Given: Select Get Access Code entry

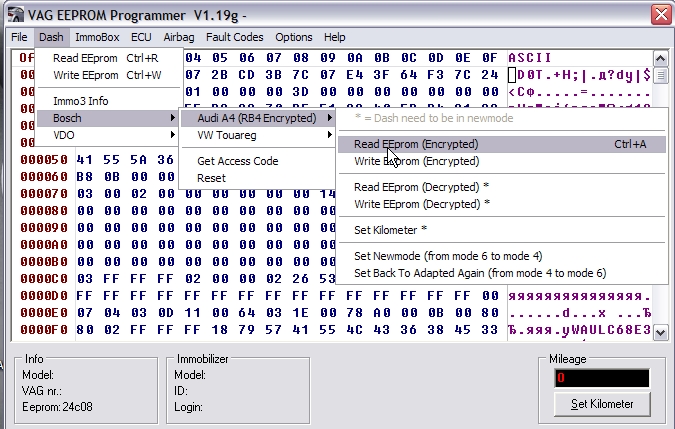Looking at the screenshot, I should point(258,161).
